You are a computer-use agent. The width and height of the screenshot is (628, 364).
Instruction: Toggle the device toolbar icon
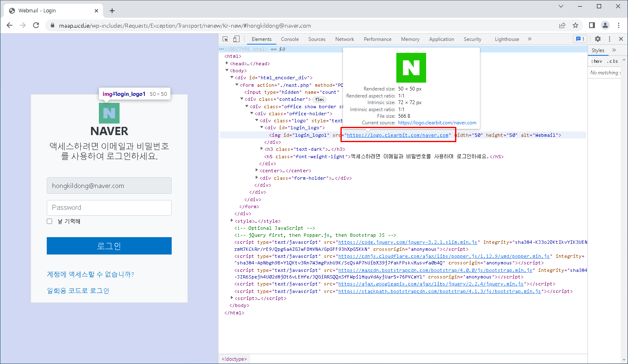[x=236, y=39]
